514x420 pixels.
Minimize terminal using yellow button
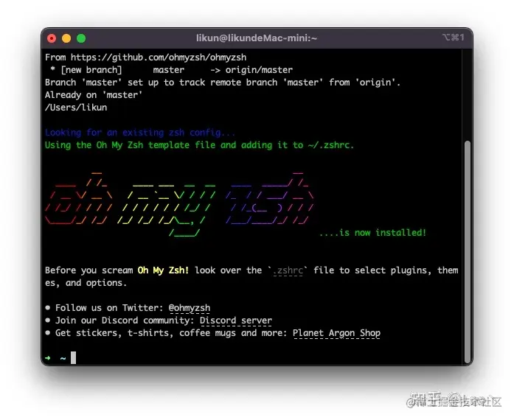tap(66, 38)
